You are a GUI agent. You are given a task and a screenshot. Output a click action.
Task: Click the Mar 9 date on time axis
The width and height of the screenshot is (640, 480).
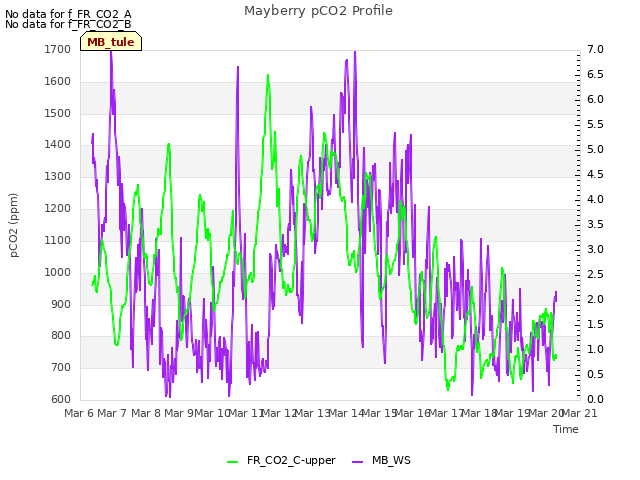coord(179,413)
